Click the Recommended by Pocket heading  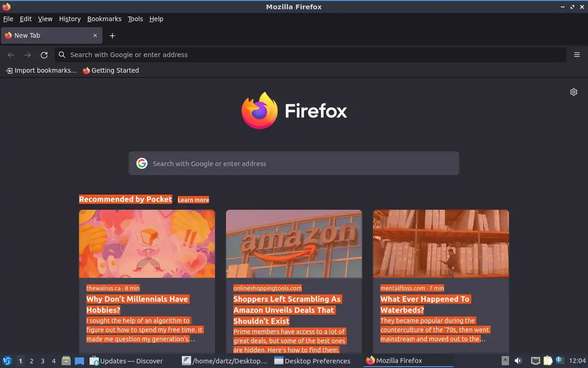pyautogui.click(x=125, y=199)
